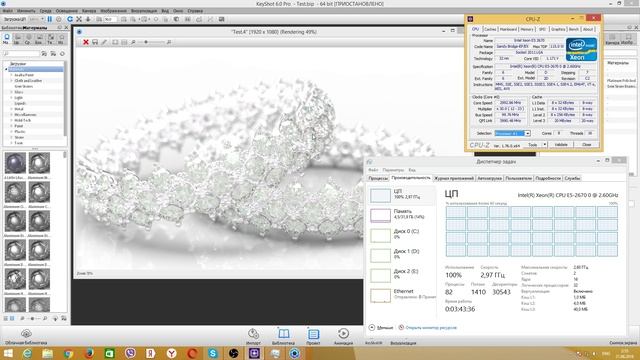640x360 pixels.
Task: Open the Caches tab in CPU-Z
Action: point(490,29)
